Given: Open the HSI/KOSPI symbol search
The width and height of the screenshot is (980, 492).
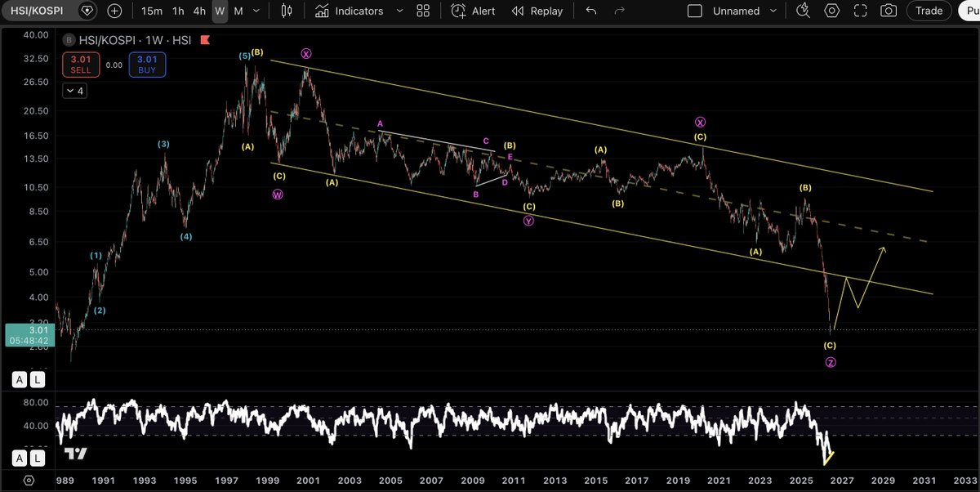Looking at the screenshot, I should click(x=37, y=11).
